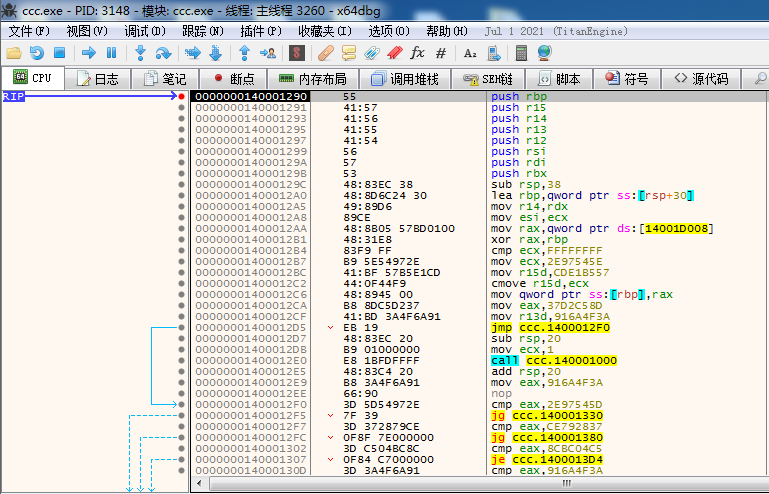Open the Comments speech bubble icon
This screenshot has height=494, width=769.
click(x=349, y=53)
